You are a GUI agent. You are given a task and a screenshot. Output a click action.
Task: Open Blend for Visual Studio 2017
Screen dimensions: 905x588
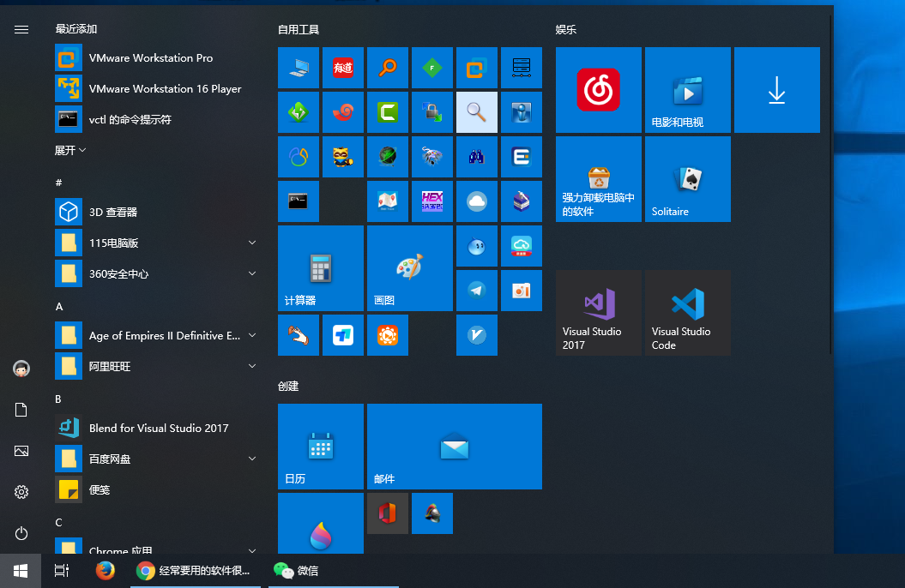pos(157,428)
